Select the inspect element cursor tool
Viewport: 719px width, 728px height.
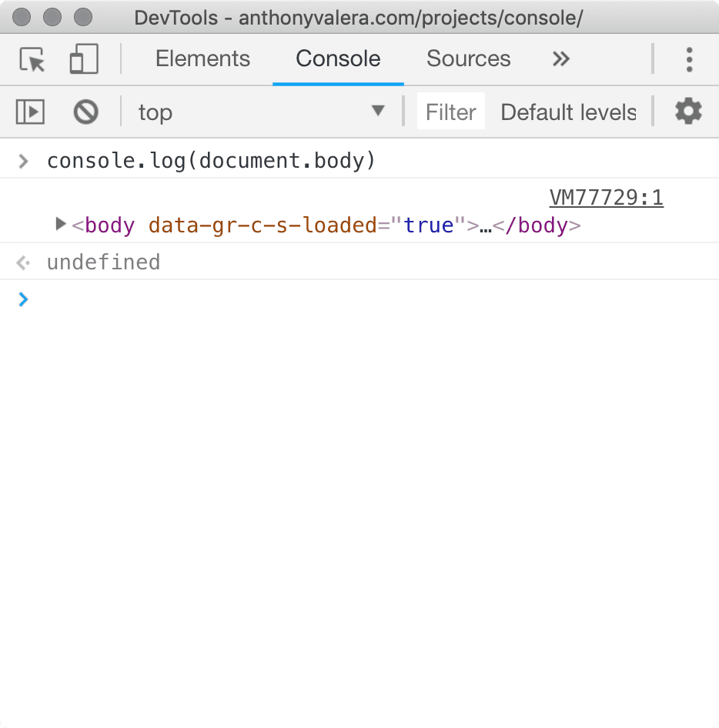click(x=31, y=59)
